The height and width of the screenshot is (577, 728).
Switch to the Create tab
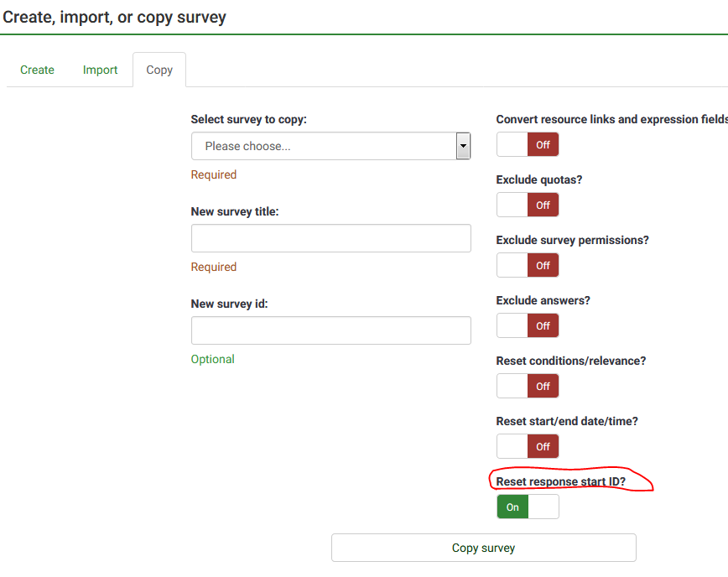pos(37,70)
